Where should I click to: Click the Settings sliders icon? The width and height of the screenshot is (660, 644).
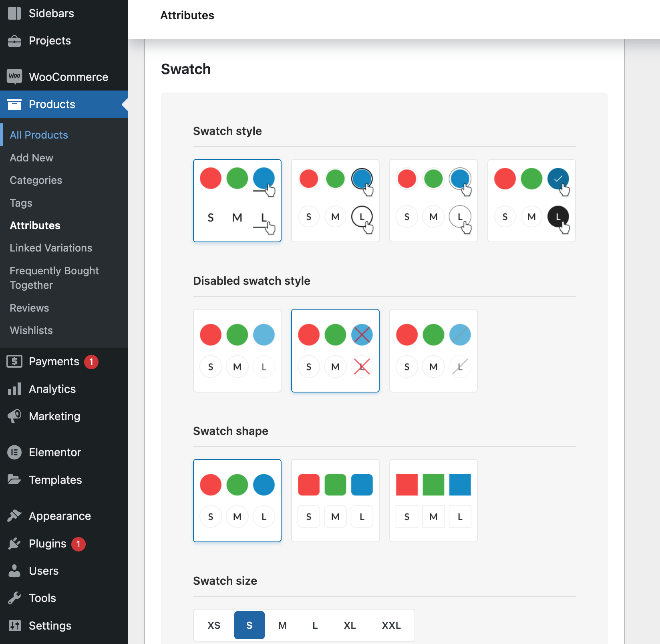coord(14,625)
